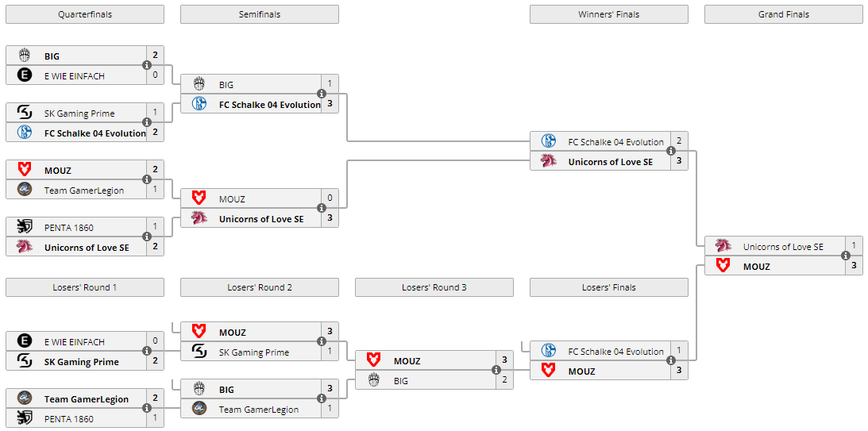
Task: Show details of Winners' Finals match
Action: [671, 152]
